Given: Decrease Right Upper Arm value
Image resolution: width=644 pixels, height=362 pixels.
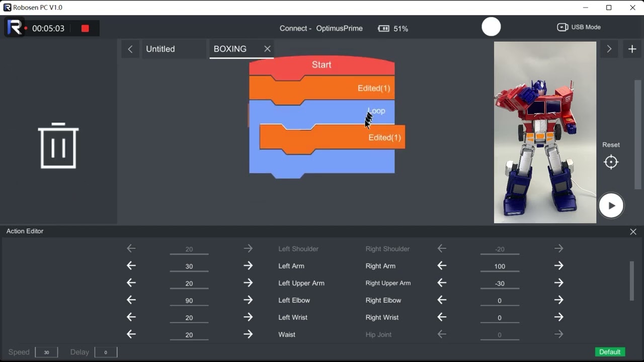Looking at the screenshot, I should (x=442, y=283).
